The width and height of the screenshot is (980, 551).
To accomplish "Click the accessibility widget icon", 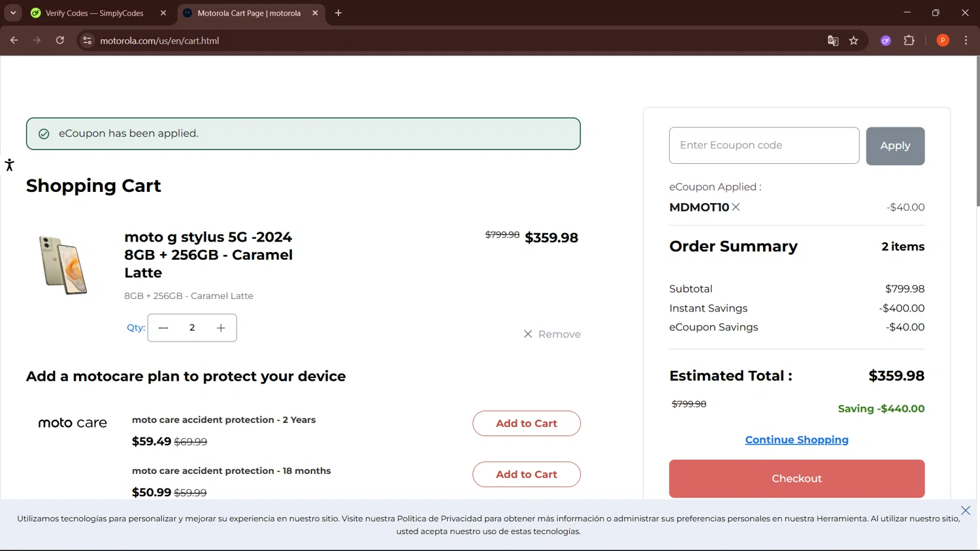I will click(9, 165).
